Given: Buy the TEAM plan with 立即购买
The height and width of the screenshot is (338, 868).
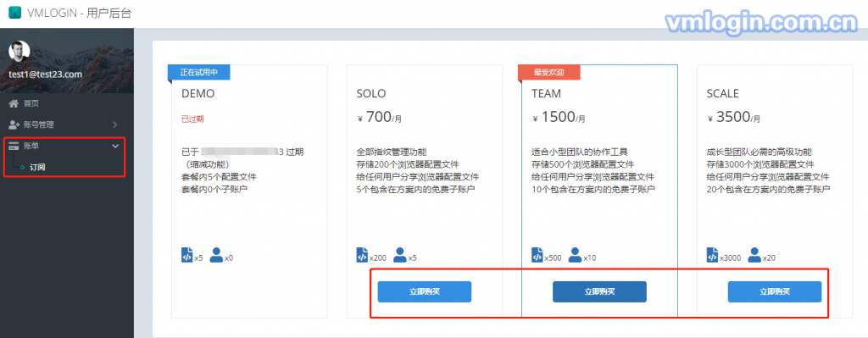Looking at the screenshot, I should (599, 291).
